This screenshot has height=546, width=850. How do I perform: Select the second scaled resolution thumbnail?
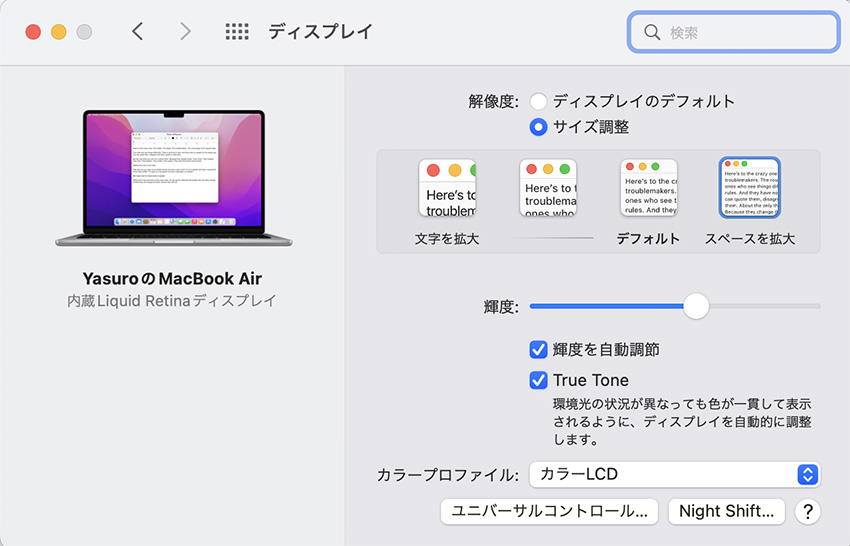click(x=548, y=188)
